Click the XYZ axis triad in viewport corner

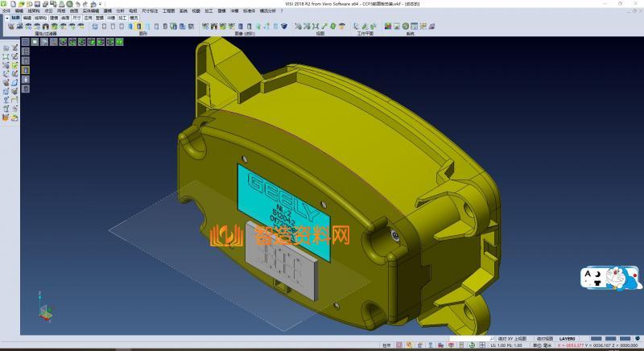click(x=45, y=311)
